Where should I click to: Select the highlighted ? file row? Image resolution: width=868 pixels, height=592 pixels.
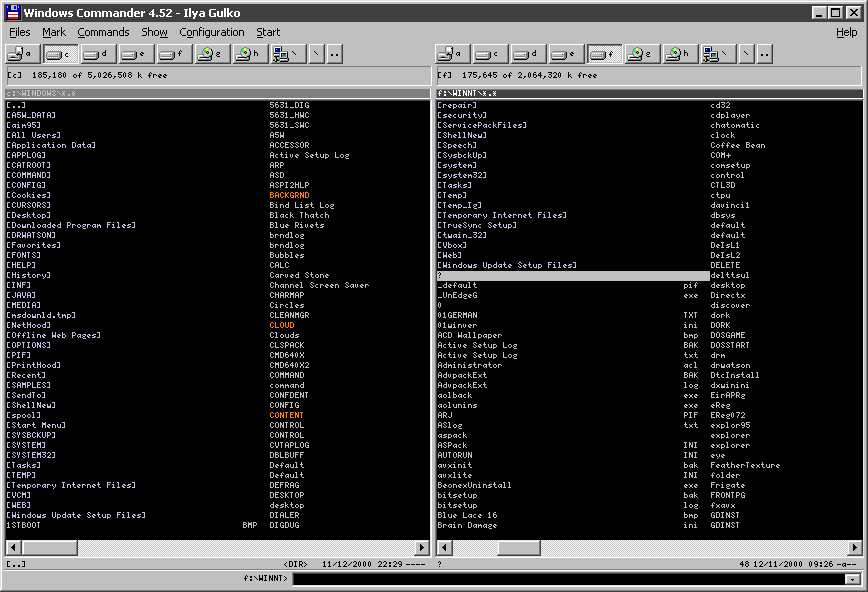[x=573, y=275]
